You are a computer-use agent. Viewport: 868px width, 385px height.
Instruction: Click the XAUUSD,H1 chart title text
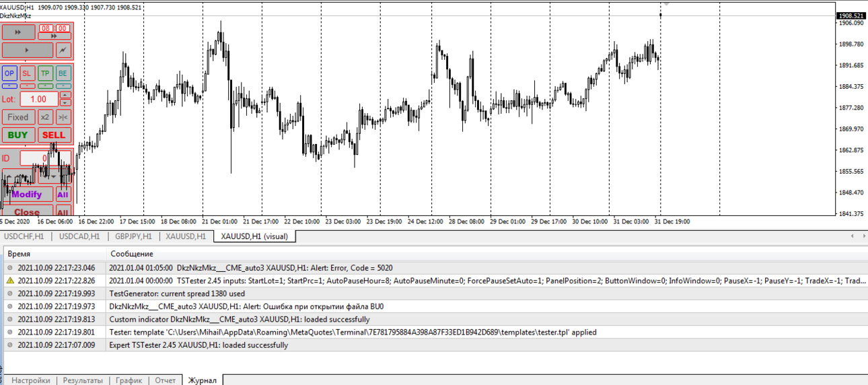click(x=17, y=7)
